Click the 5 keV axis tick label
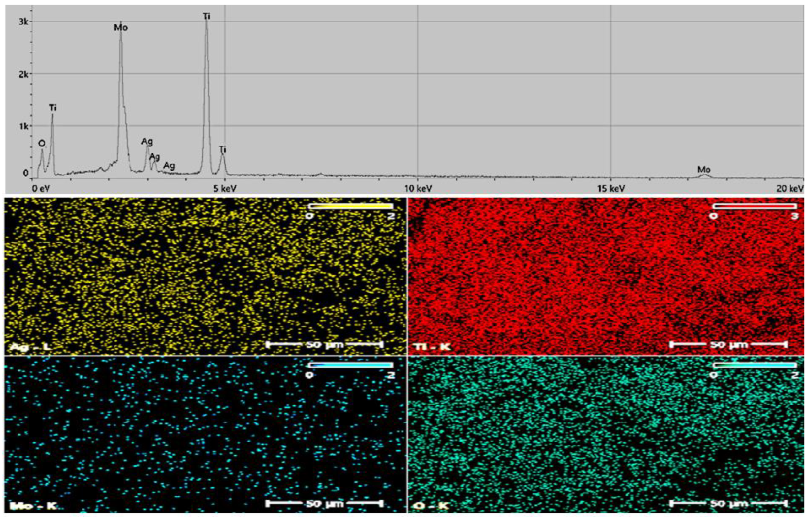This screenshot has height=520, width=812. [x=225, y=188]
